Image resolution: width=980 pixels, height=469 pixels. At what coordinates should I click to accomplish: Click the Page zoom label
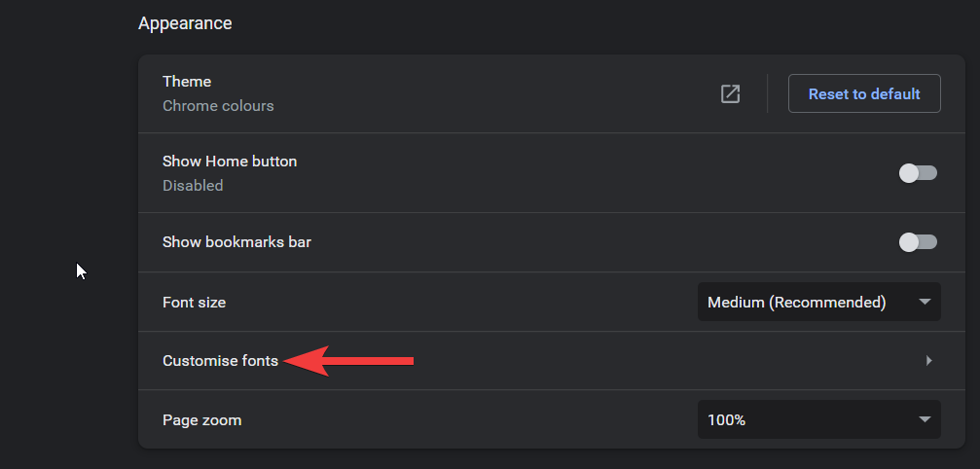[201, 420]
